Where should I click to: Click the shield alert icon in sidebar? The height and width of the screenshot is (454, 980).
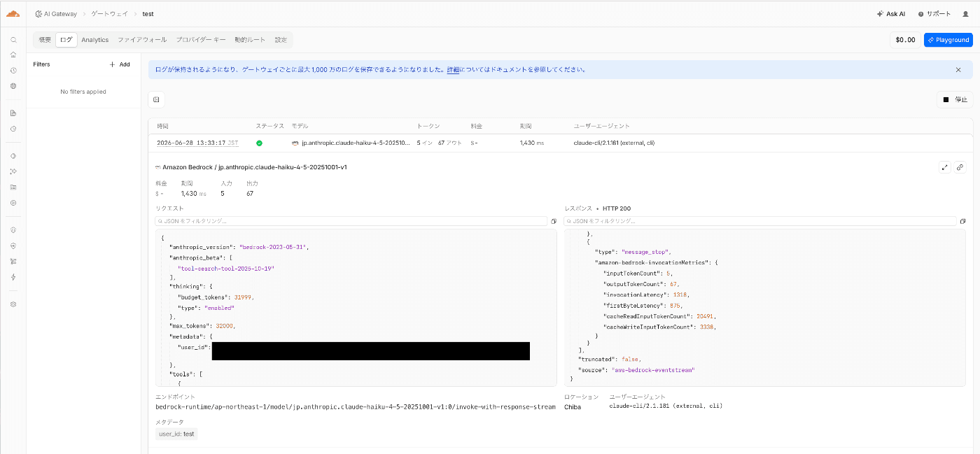point(13,230)
